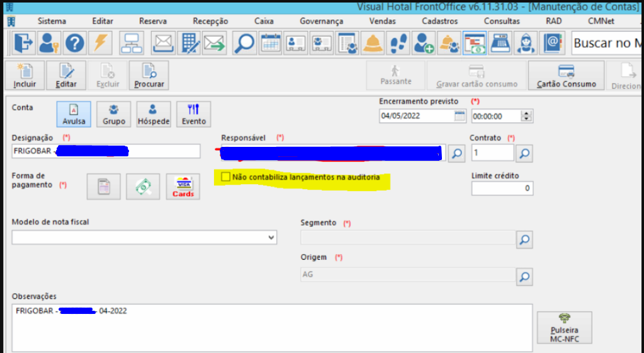Open help with the question mark icon
This screenshot has width=644, height=353.
75,43
